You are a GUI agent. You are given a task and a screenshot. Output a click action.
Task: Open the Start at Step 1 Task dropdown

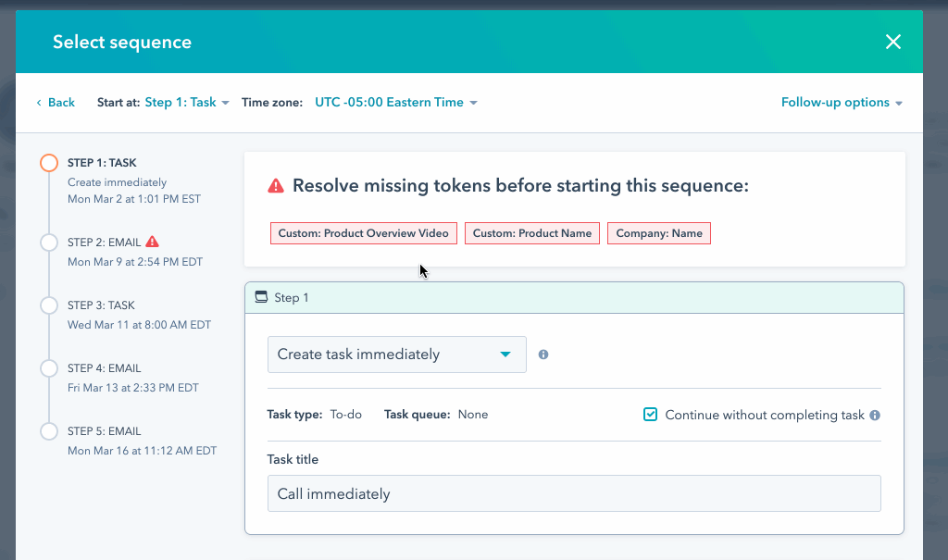point(180,103)
